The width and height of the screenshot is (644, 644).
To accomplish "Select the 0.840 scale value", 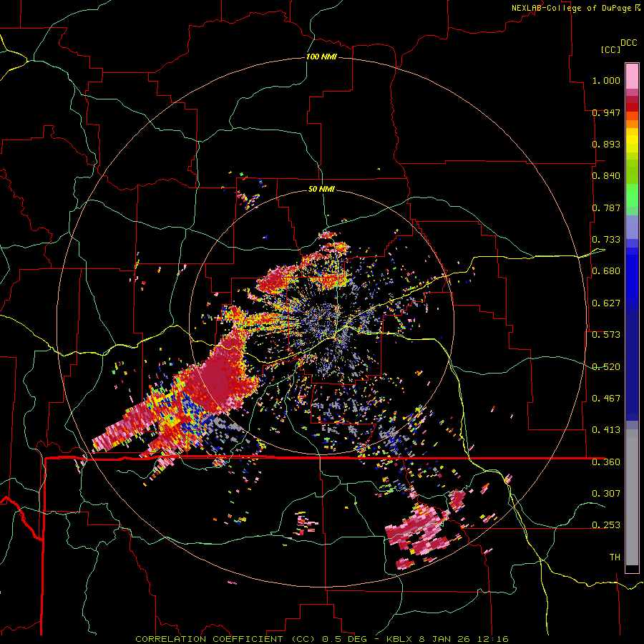I will (x=606, y=176).
